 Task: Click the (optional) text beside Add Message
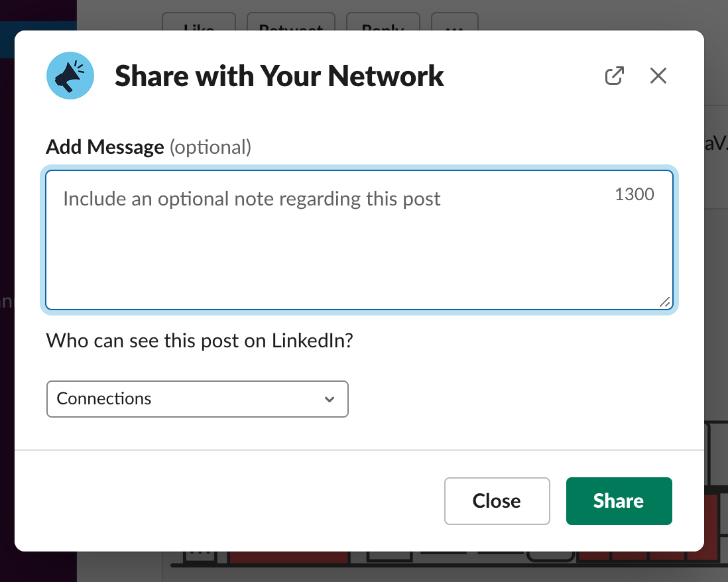coord(210,148)
